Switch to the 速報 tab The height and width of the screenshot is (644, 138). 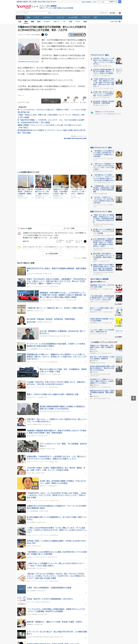(x=28, y=17)
